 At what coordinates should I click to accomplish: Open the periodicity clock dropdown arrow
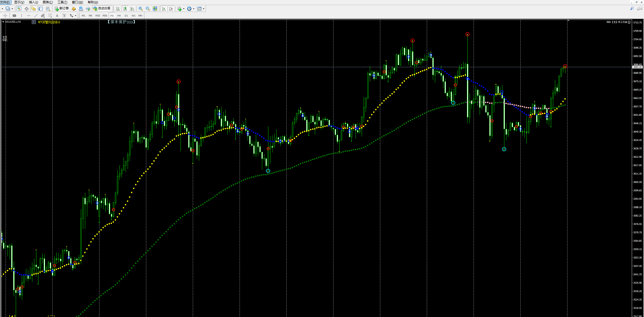pos(194,9)
